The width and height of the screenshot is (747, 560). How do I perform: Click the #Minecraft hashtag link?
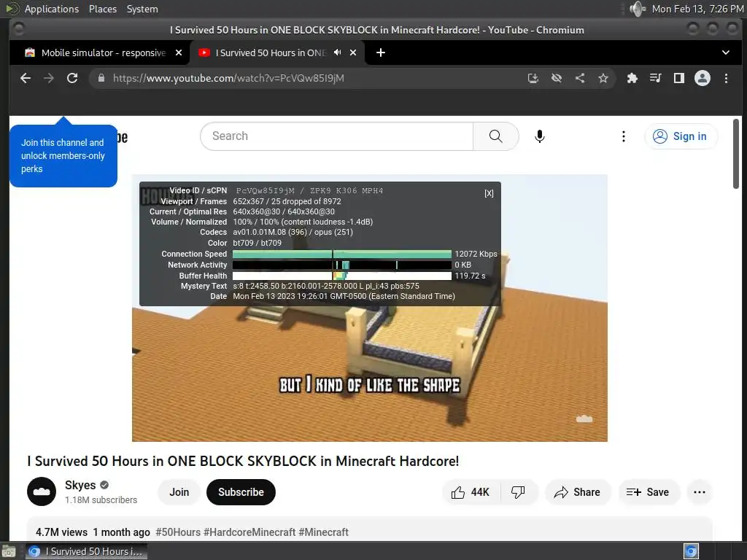323,532
